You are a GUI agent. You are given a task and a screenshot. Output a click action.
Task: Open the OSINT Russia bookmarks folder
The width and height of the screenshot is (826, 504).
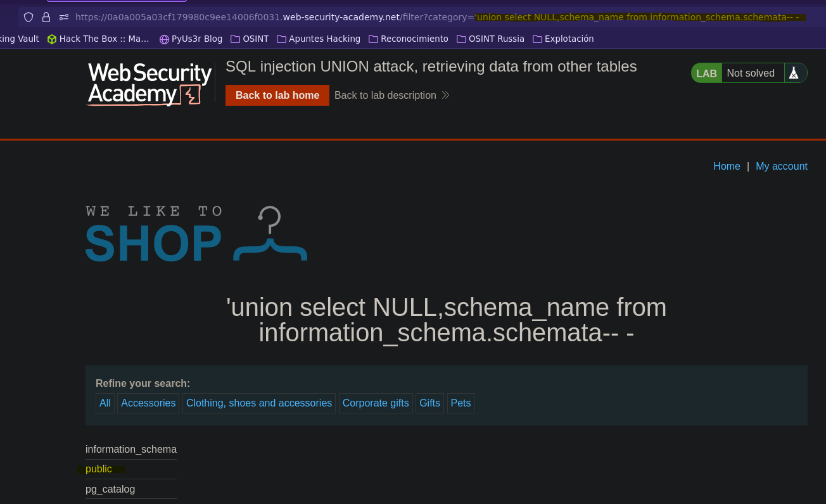490,39
